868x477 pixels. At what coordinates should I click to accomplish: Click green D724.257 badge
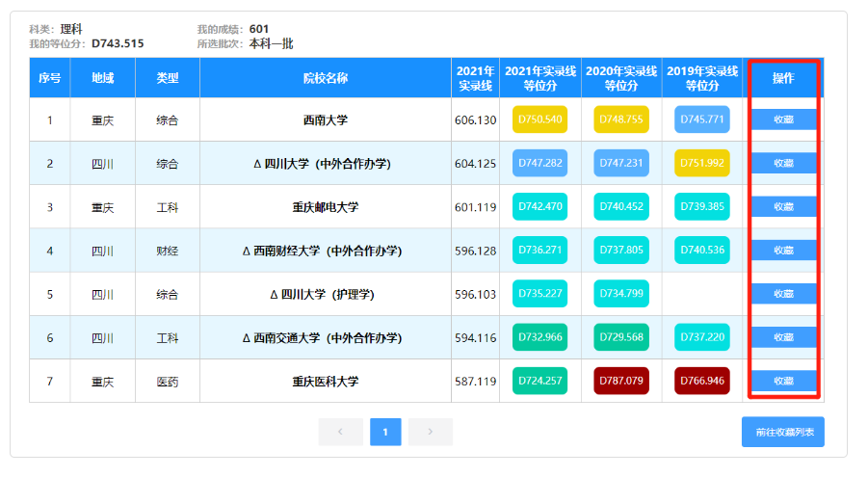(x=539, y=381)
